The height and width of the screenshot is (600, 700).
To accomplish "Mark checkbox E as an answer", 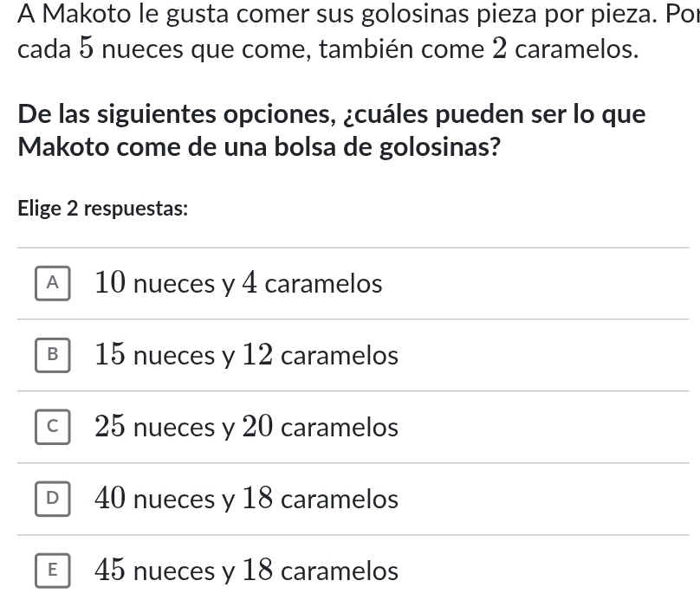I will tap(53, 571).
